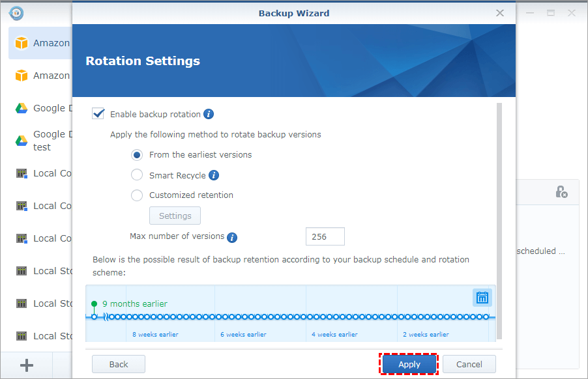Screen dimensions: 588x379
Task: Click the Apply button
Action: pyautogui.click(x=409, y=364)
